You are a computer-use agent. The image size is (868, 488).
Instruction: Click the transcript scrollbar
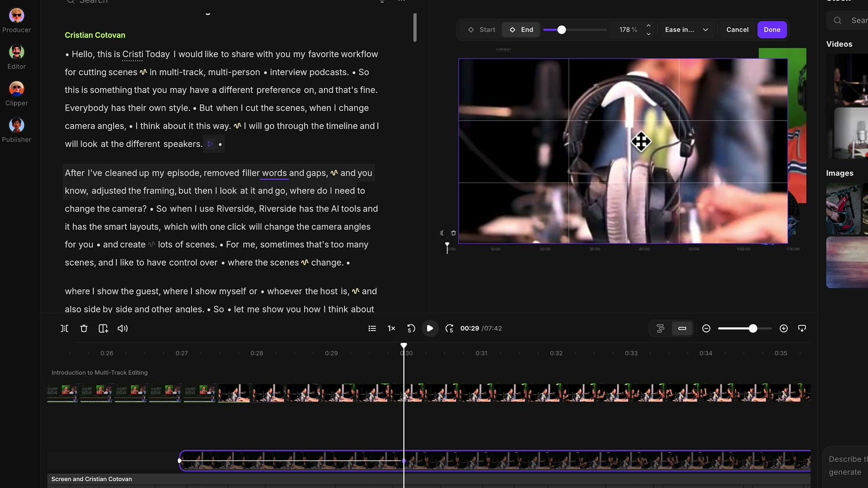pos(415,27)
